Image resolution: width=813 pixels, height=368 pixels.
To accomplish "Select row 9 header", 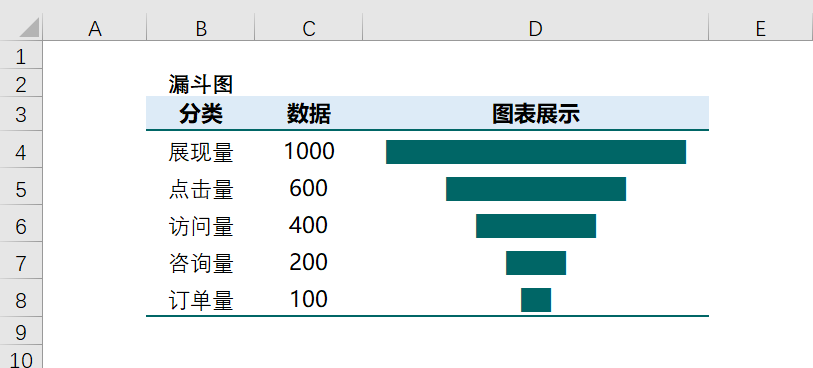I will [21, 332].
